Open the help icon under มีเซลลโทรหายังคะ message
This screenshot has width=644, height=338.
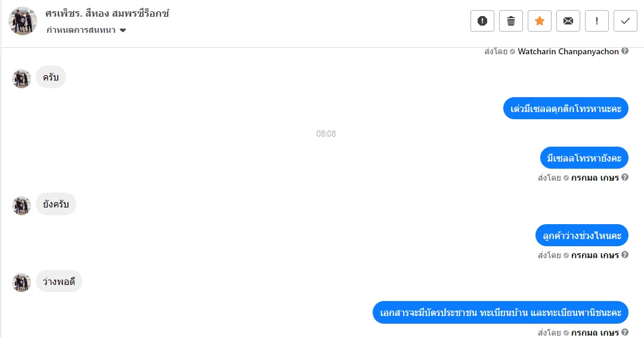625,177
